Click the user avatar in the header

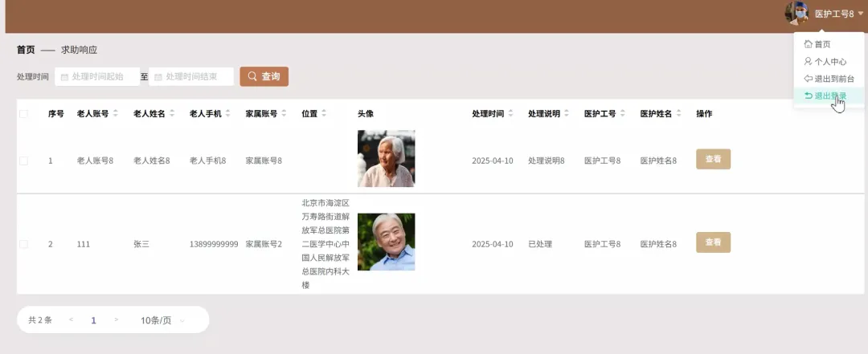pyautogui.click(x=796, y=13)
